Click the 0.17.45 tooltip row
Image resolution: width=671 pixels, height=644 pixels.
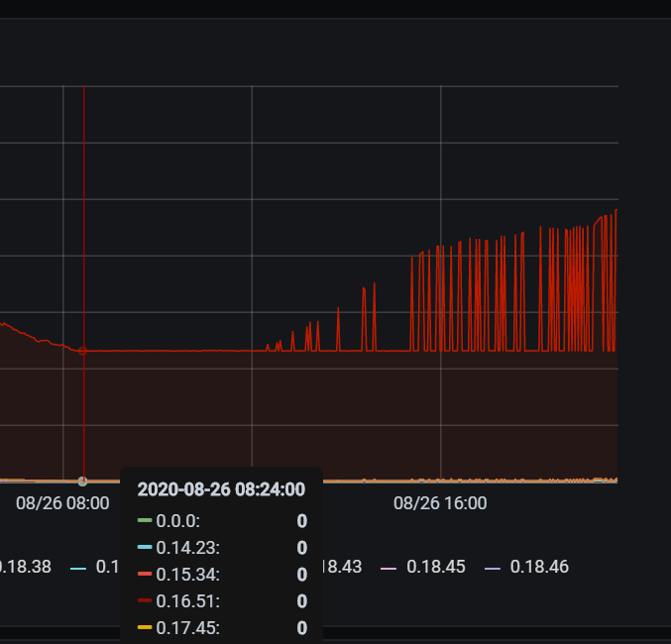coord(222,628)
